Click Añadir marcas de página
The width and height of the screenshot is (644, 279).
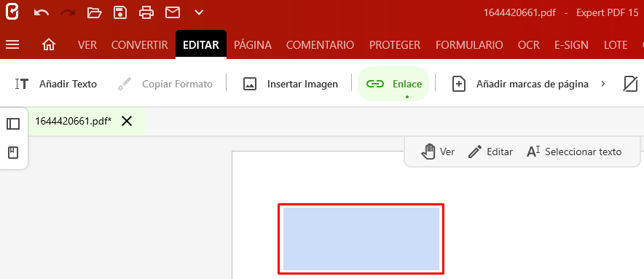(x=520, y=84)
